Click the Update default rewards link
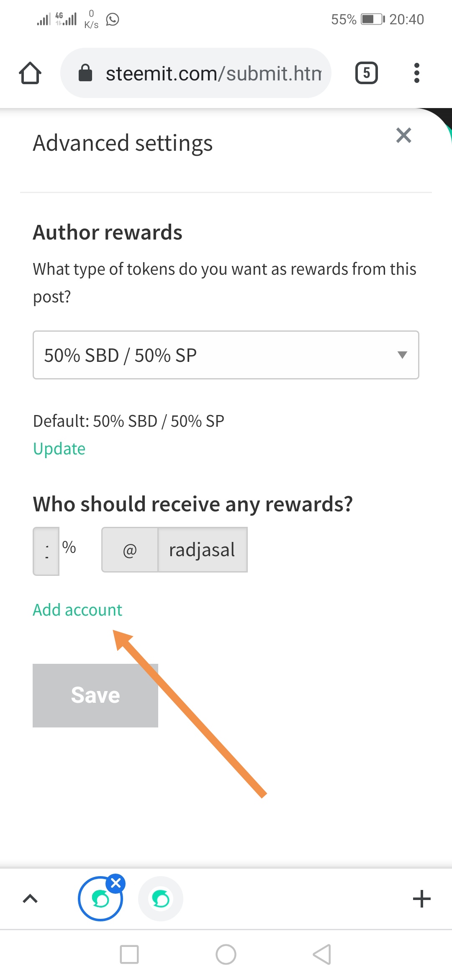452x980 pixels. (x=59, y=449)
